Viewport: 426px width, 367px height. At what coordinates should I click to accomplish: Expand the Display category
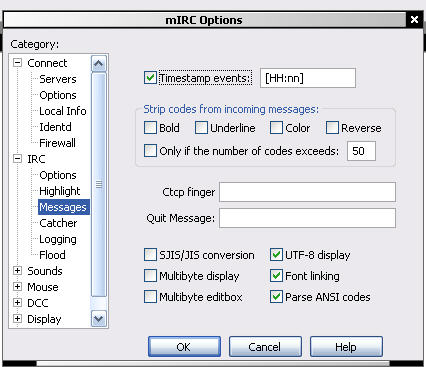(x=17, y=319)
